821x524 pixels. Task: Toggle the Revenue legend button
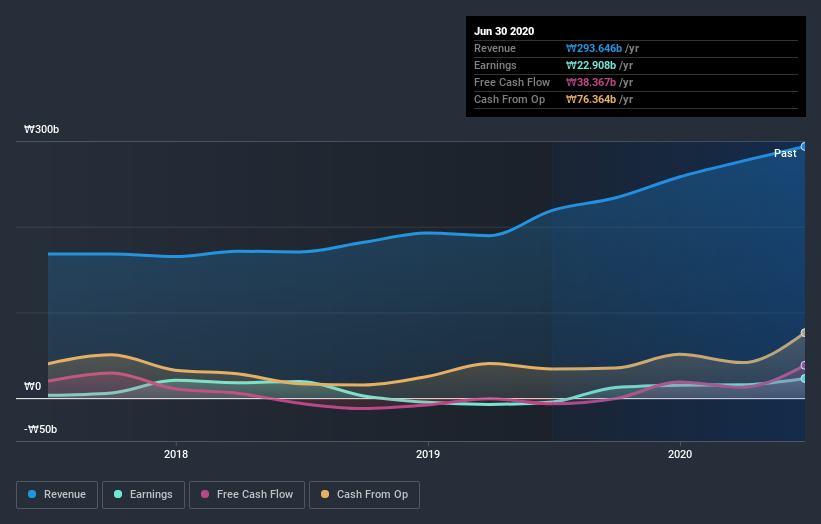[57, 495]
